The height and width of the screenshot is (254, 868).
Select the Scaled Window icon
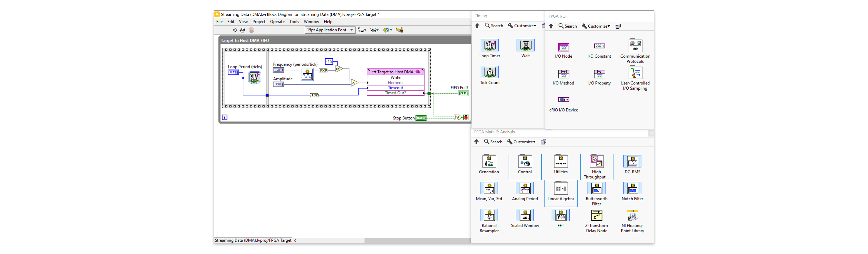pos(525,215)
